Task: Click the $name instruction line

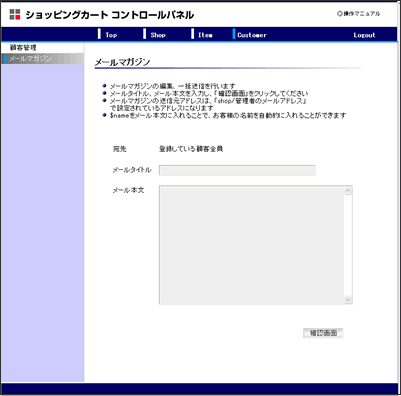Action: (x=228, y=115)
